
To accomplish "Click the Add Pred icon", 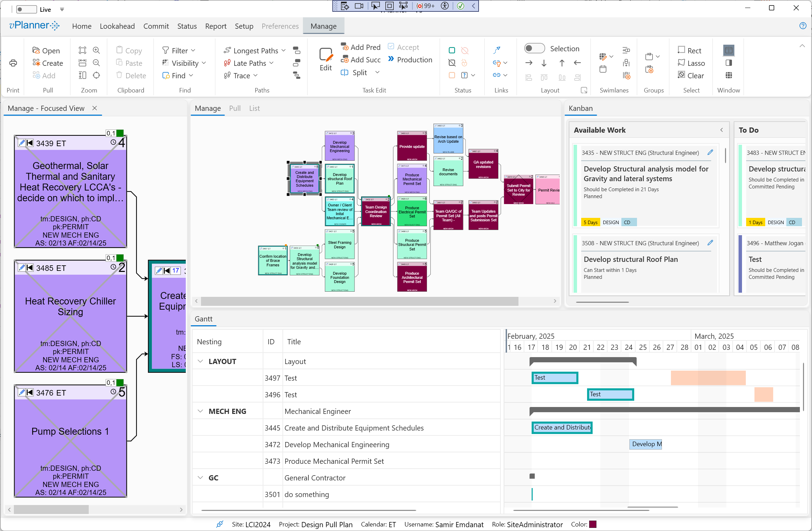I will pyautogui.click(x=345, y=47).
